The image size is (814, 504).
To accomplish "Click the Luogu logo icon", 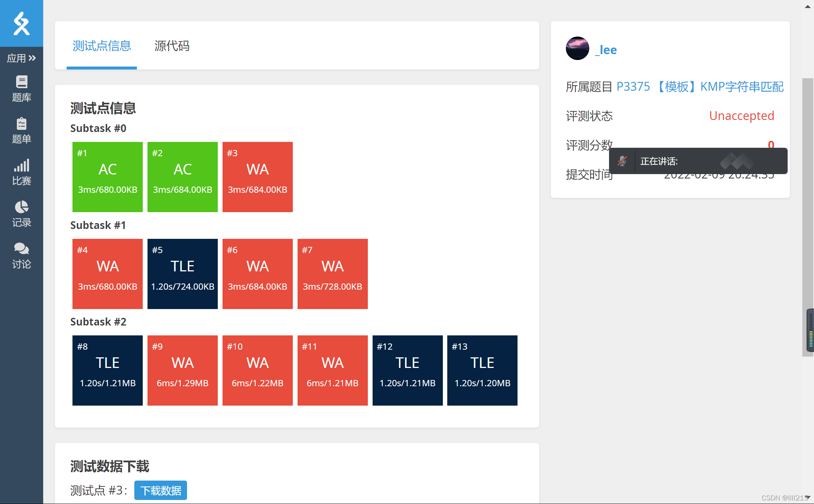I will (x=21, y=23).
